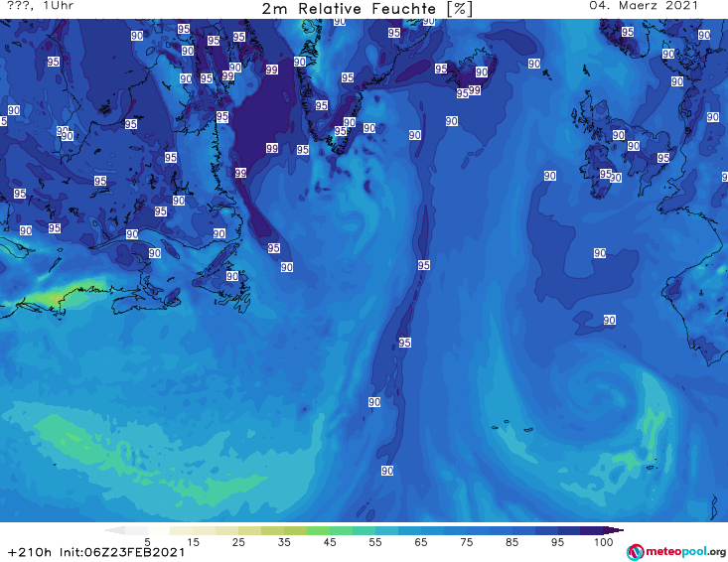Click the legend value label 35
Viewport: 728px width, 562px height.
pyautogui.click(x=284, y=541)
